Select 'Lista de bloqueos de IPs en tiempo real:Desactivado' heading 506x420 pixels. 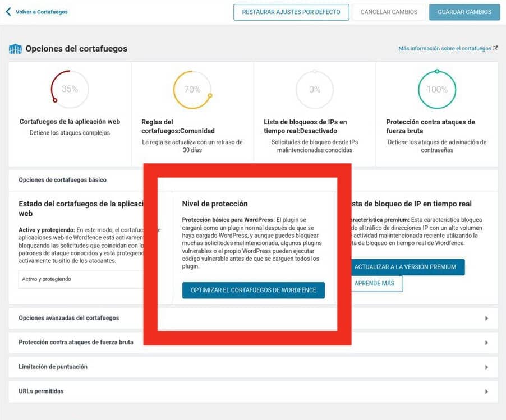point(305,127)
